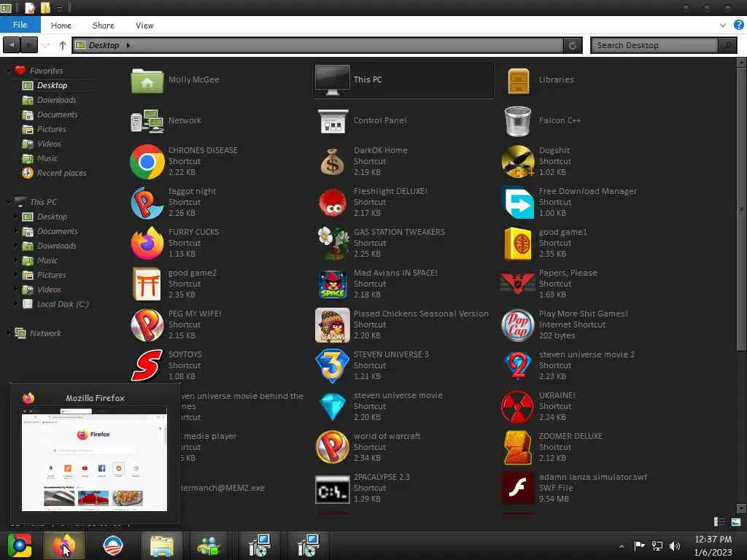Select the This PC monitor icon
Viewport: 747px width, 560px height.
(x=333, y=80)
